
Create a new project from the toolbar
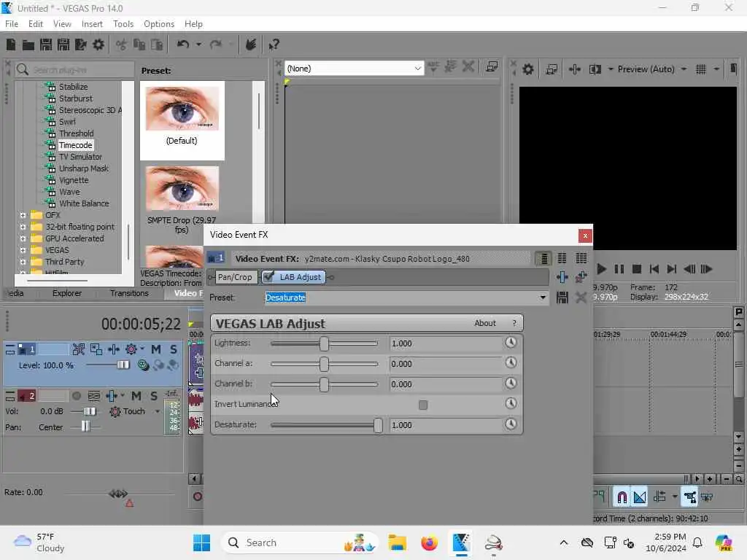[x=10, y=44]
